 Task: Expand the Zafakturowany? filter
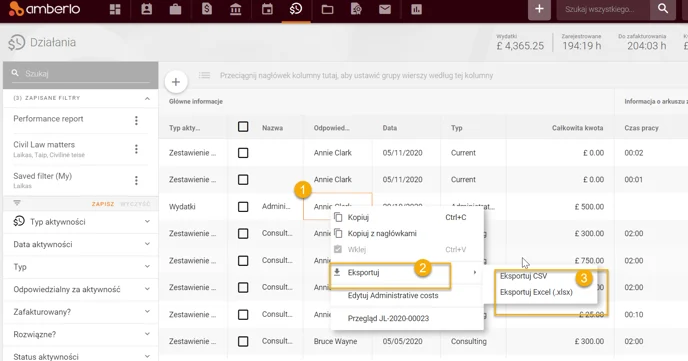[147, 311]
